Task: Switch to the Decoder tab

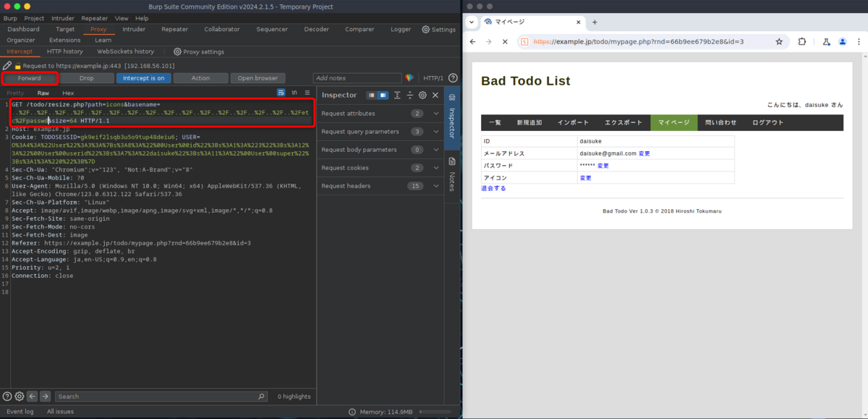Action: [x=316, y=29]
